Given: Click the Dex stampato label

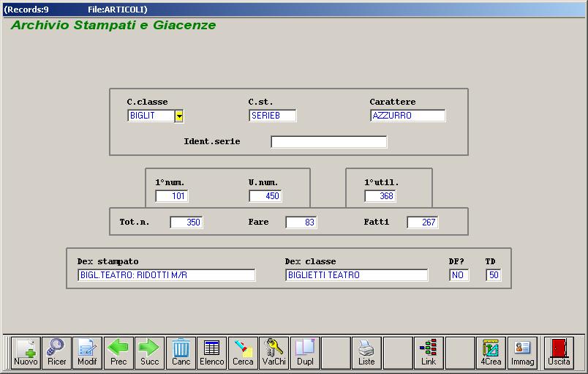Looking at the screenshot, I should click(x=108, y=261).
